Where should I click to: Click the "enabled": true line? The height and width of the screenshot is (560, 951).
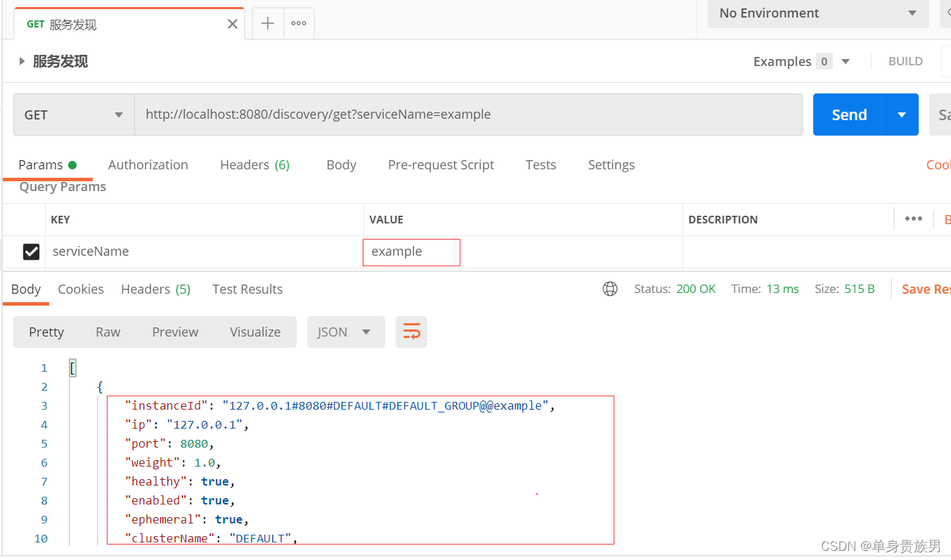click(180, 500)
